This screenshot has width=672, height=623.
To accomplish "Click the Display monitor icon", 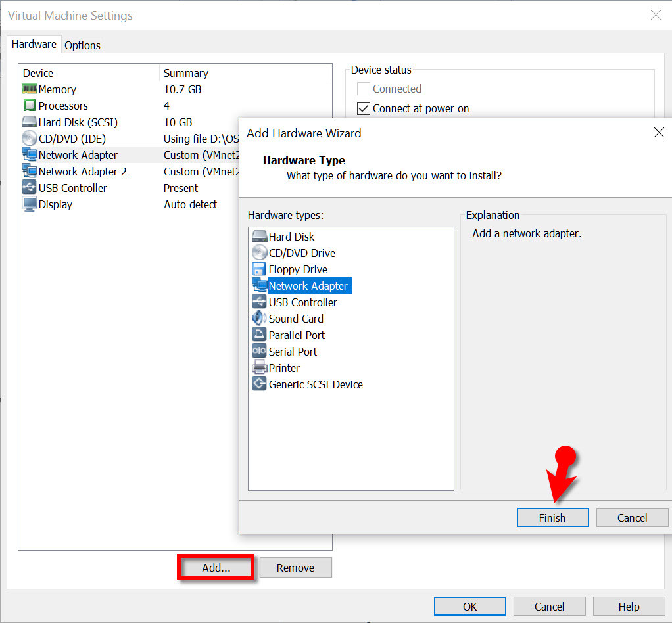I will coord(29,204).
